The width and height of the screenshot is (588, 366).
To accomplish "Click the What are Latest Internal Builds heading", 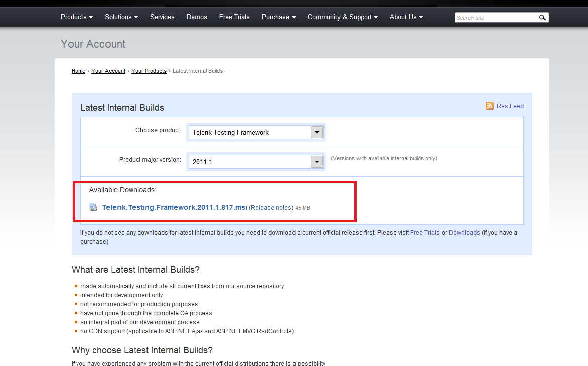I will point(136,270).
